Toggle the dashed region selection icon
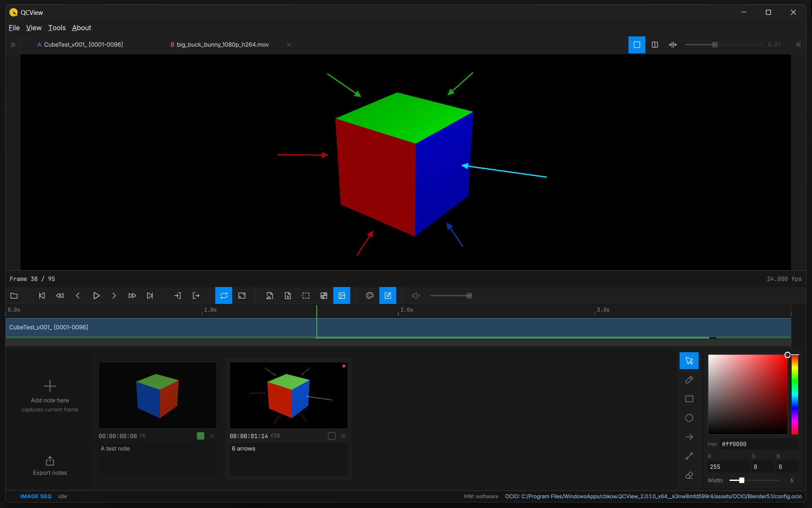The image size is (812, 508). pyautogui.click(x=306, y=295)
